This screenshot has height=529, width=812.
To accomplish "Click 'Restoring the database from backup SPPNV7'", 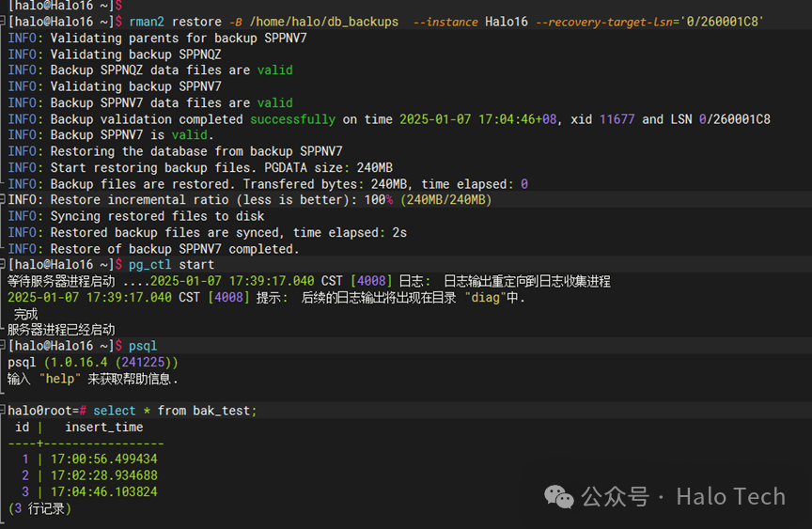I will (196, 151).
